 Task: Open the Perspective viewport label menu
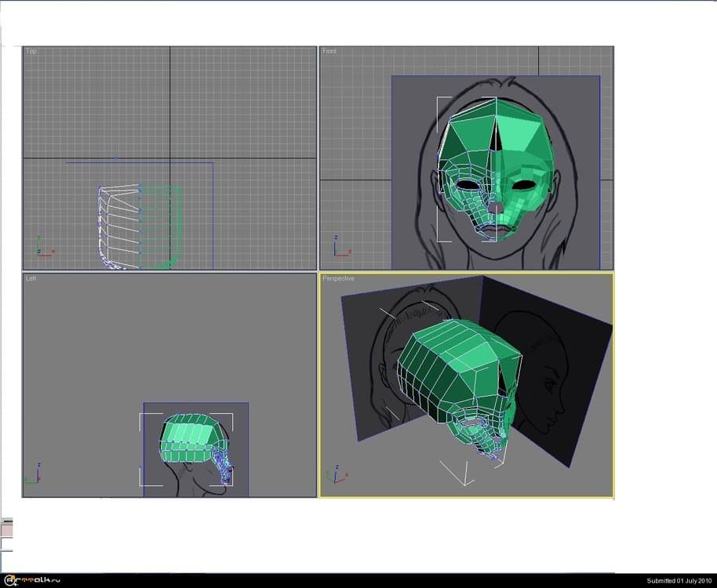pos(338,278)
